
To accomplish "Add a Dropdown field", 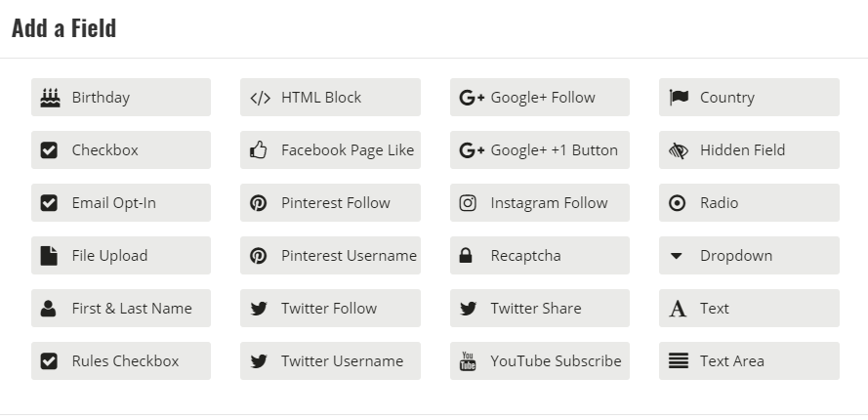I will tap(749, 256).
